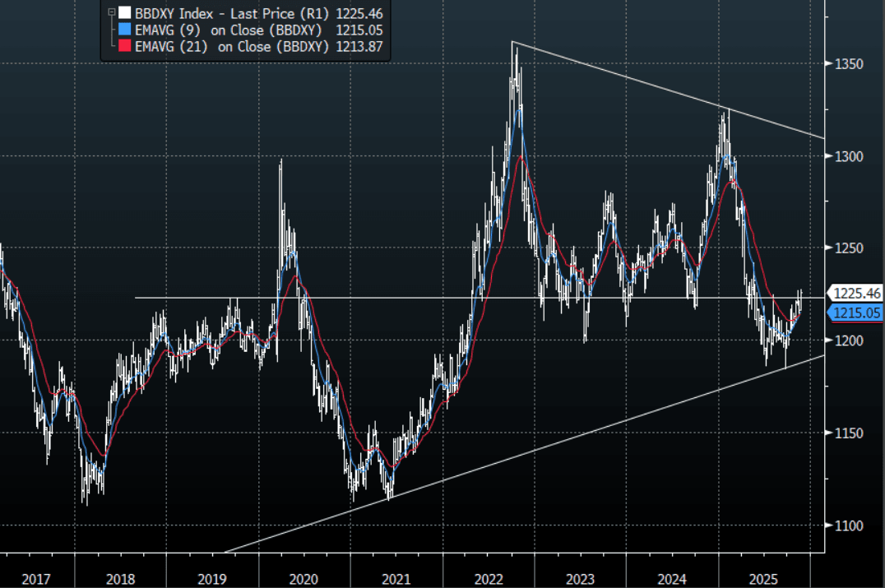This screenshot has width=885, height=588.
Task: Click the red EMAVG (21) color swatch
Action: click(x=124, y=46)
